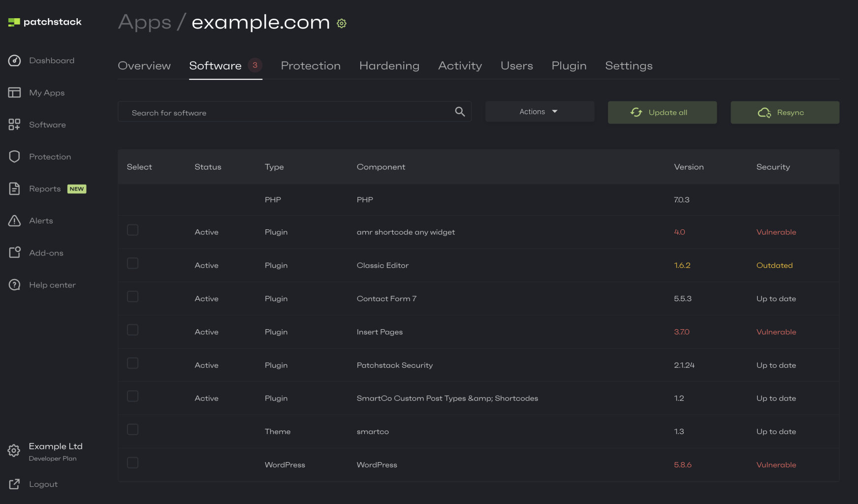Viewport: 858px width, 504px height.
Task: Click the Example Ltd account gear icon
Action: point(14,450)
